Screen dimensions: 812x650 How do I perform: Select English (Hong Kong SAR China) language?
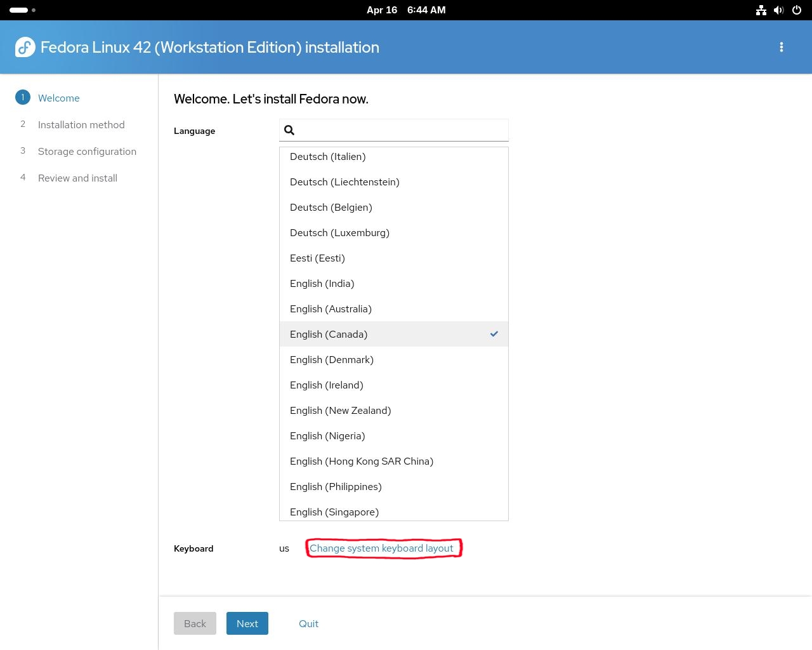tap(394, 461)
